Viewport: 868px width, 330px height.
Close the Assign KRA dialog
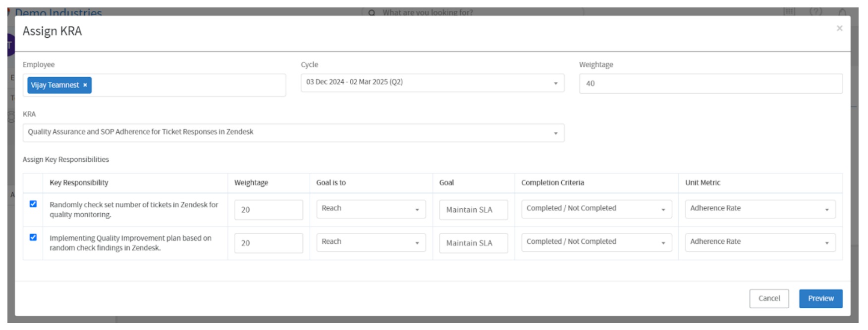pos(839,28)
